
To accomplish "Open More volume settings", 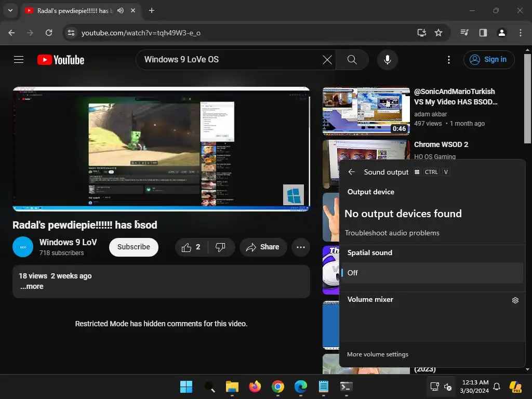I will pos(378,354).
